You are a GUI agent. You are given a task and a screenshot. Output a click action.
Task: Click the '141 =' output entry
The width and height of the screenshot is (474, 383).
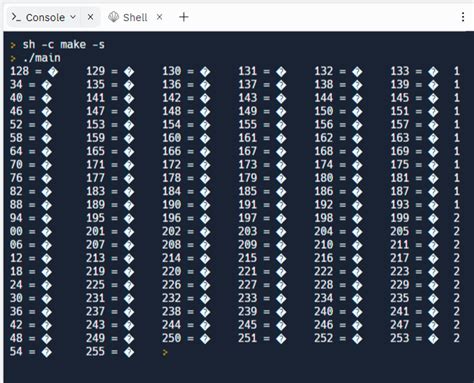pyautogui.click(x=110, y=98)
